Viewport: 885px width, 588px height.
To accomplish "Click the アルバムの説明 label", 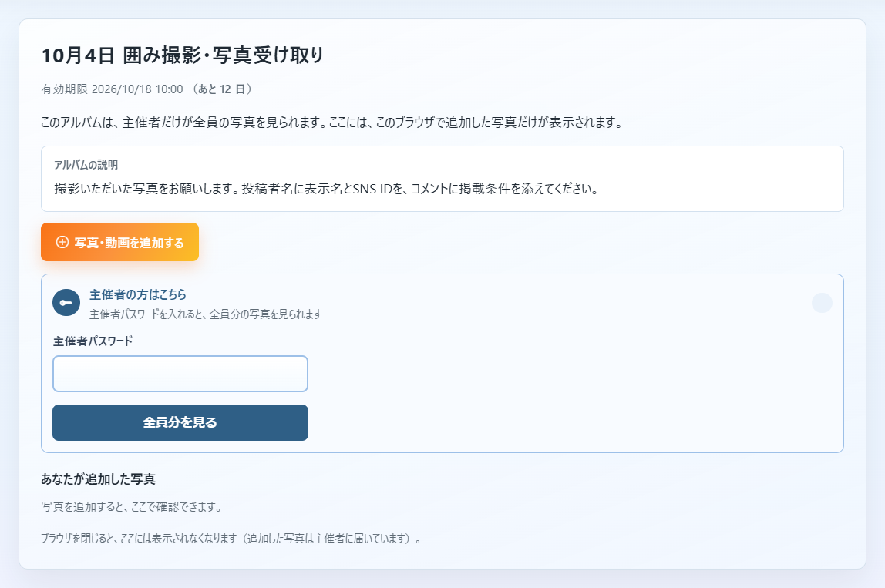I will coord(86,165).
